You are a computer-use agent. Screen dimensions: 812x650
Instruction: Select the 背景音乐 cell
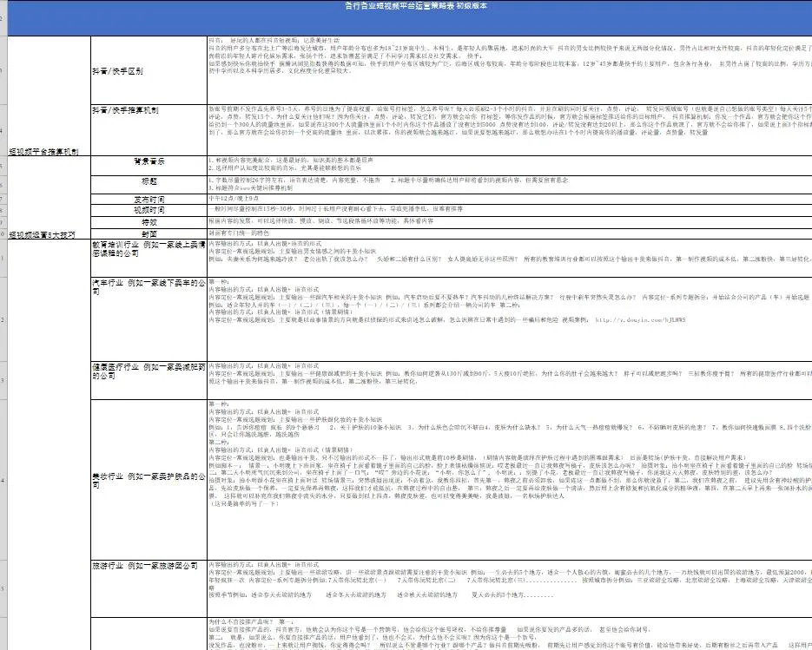[x=149, y=162]
